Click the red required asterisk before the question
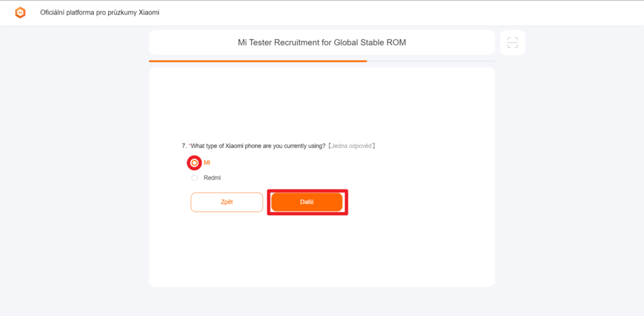644x316 pixels. (x=189, y=145)
